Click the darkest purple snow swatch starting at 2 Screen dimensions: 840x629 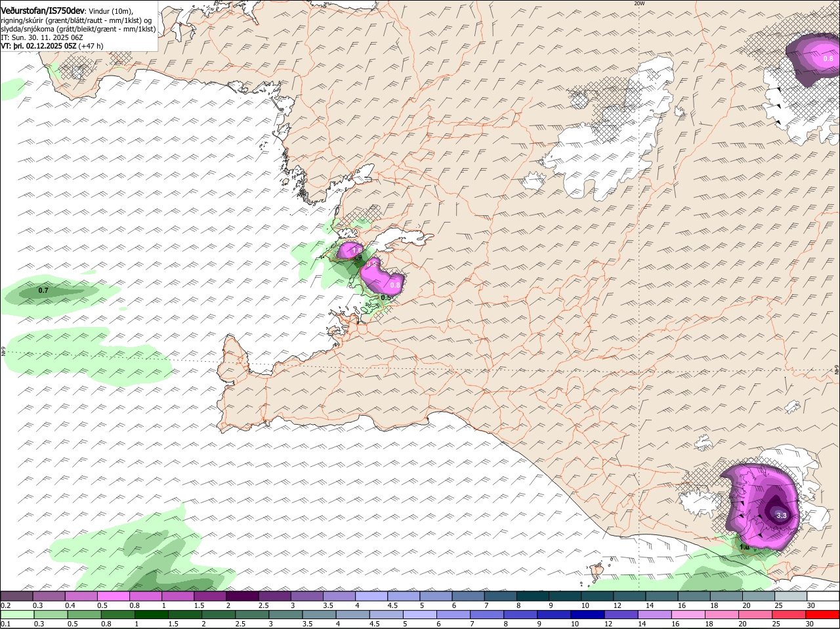[x=242, y=596]
